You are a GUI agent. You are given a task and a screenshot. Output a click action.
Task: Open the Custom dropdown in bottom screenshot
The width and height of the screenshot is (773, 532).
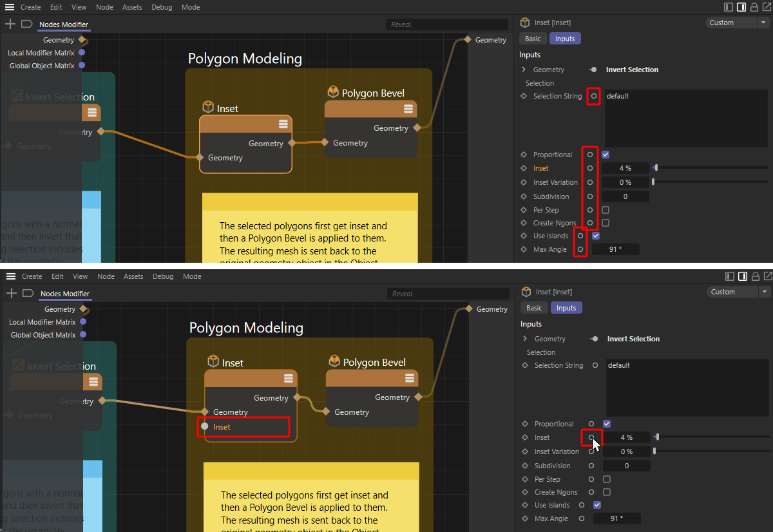tap(739, 292)
